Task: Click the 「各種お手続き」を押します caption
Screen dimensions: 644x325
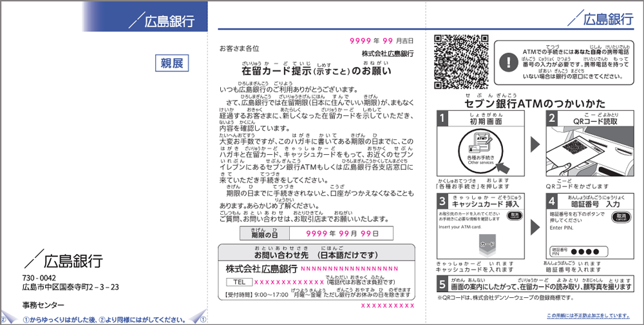Action: coord(472,186)
